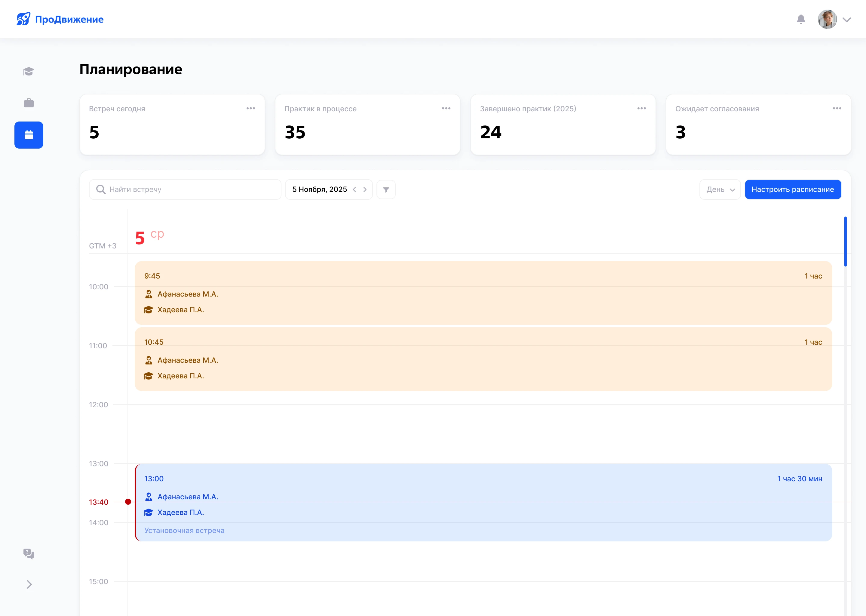Open options menu on Ожидает согласования card
The height and width of the screenshot is (616, 866).
tap(837, 109)
